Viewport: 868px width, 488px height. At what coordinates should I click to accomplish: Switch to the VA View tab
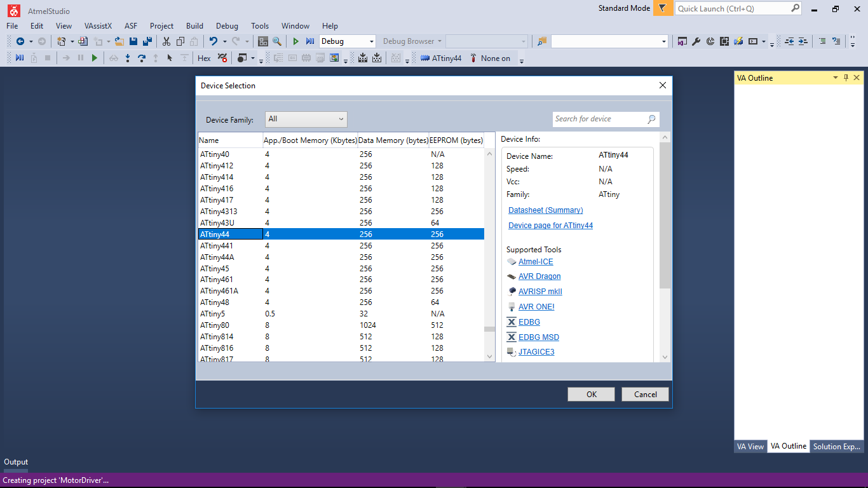click(x=750, y=446)
